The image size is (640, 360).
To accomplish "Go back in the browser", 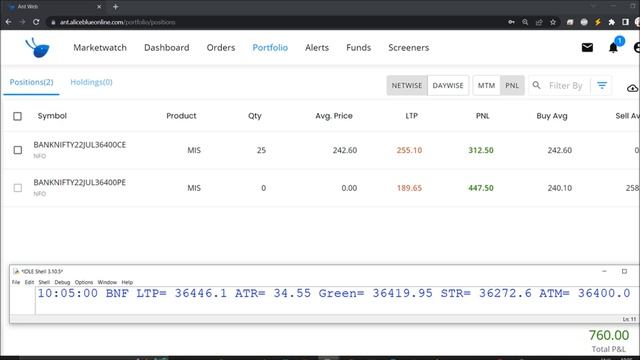I will (x=9, y=22).
